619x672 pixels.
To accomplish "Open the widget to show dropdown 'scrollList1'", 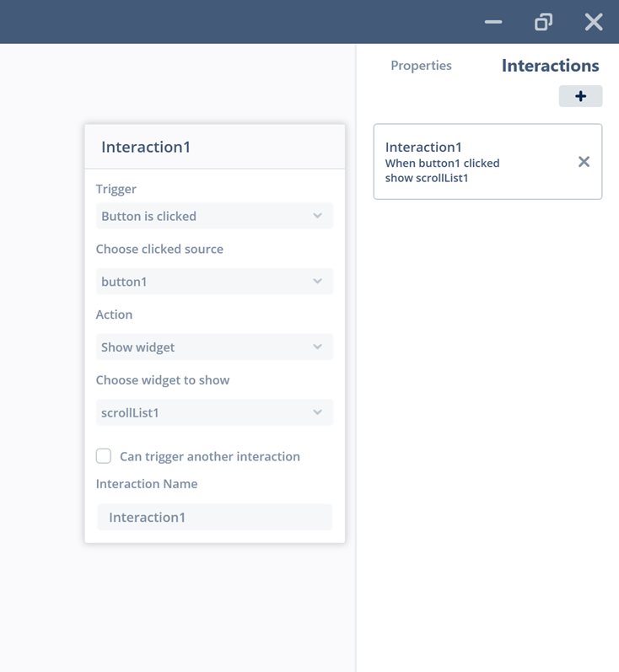I will tap(214, 412).
